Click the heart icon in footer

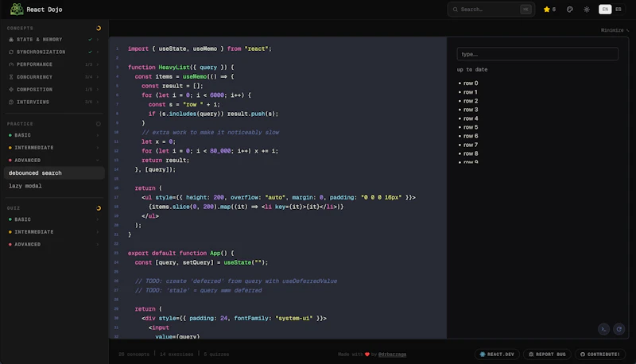(367, 354)
